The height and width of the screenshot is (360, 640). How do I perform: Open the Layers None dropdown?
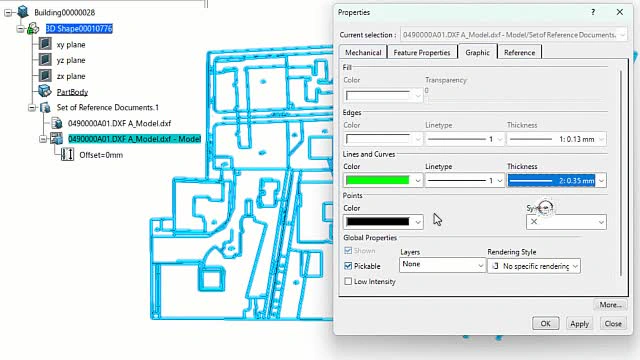(480, 265)
